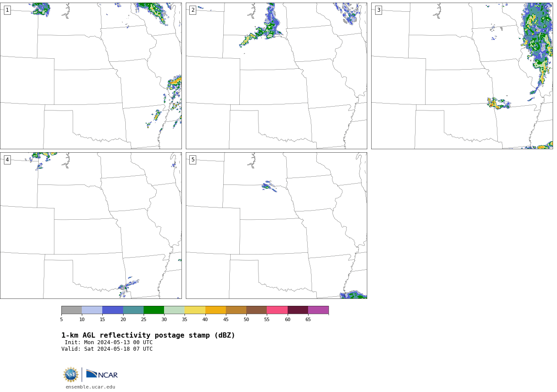Click the pale green 30-35 dBZ swatch

[174, 310]
